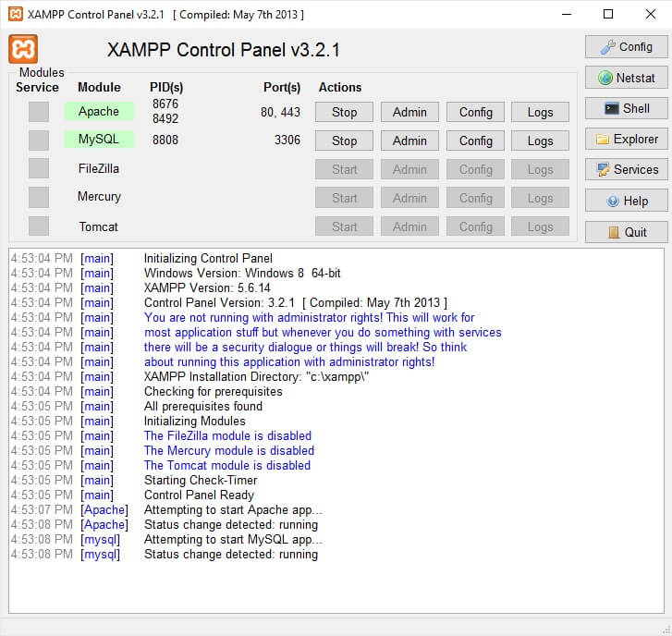Click MySQL port 3306
This screenshot has height=636, width=672.
point(287,140)
